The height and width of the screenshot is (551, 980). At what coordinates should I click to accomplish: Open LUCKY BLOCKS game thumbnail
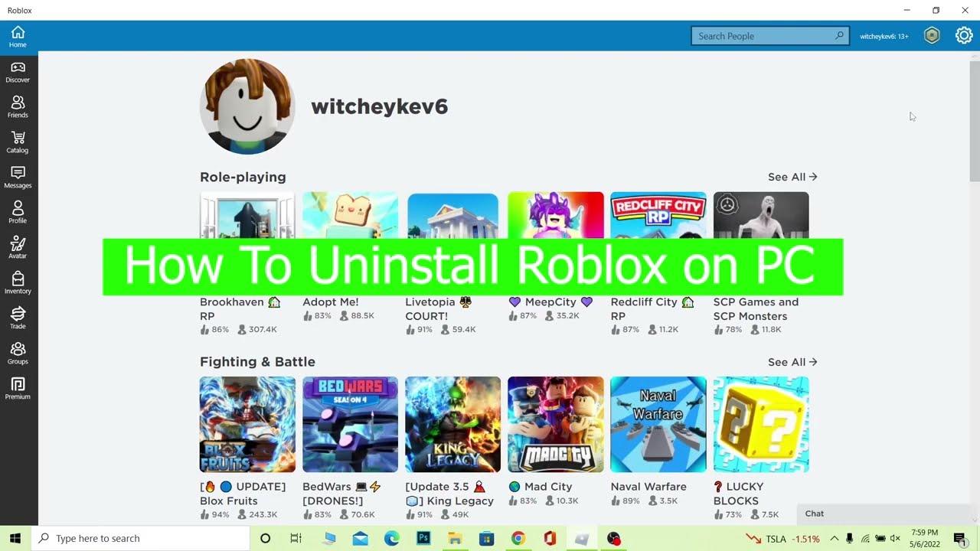pyautogui.click(x=761, y=424)
